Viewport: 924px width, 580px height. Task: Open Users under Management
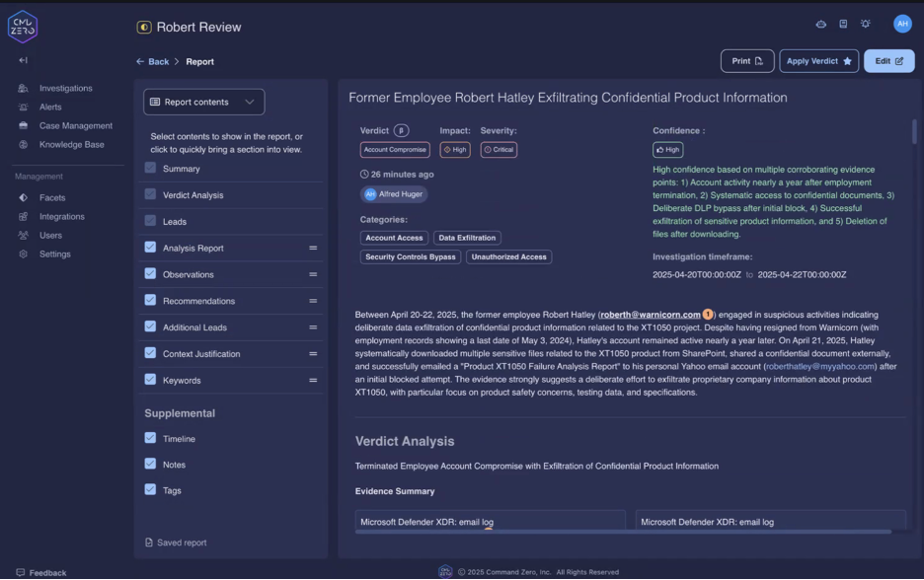pyautogui.click(x=50, y=236)
